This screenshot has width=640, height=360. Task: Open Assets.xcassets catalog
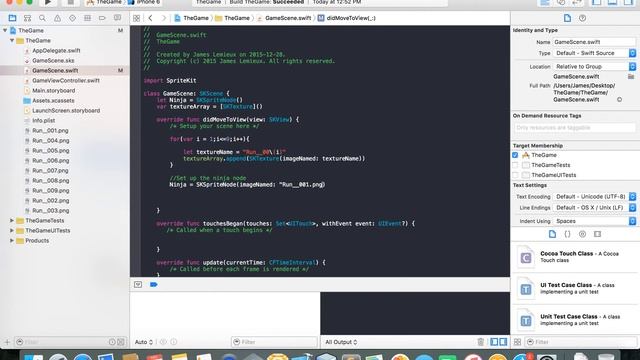pyautogui.click(x=53, y=100)
